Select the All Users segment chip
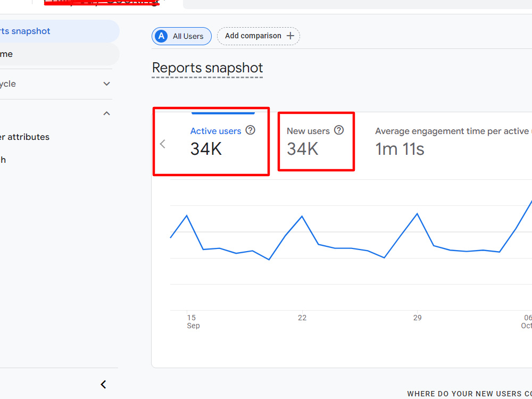The width and height of the screenshot is (532, 399). coord(181,36)
